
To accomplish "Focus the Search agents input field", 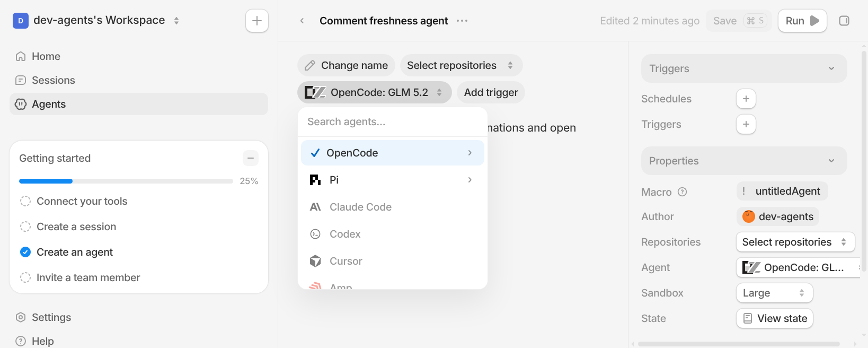I will (x=393, y=121).
